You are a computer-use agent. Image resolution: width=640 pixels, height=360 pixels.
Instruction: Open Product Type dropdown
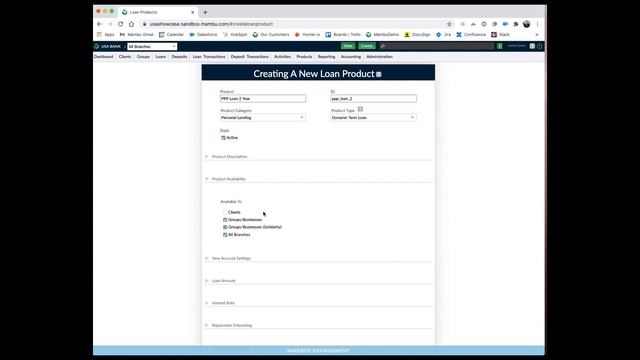373,118
